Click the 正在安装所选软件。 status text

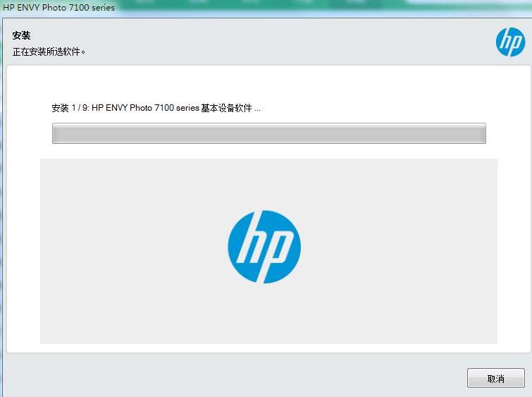(49, 51)
